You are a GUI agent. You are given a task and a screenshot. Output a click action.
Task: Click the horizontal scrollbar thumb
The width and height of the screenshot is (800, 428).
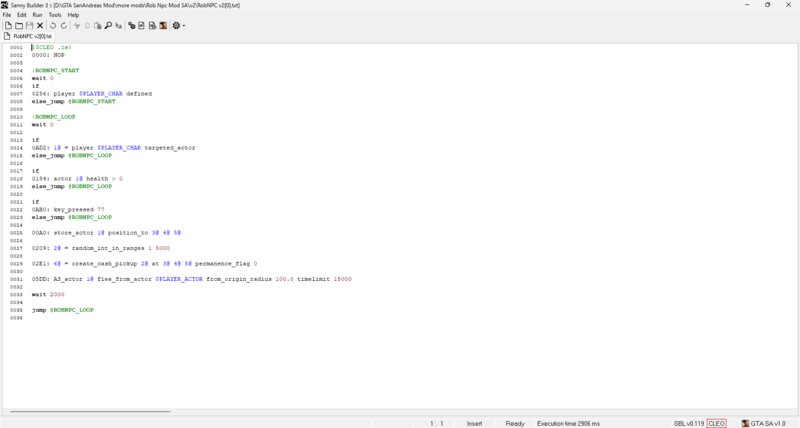click(90, 411)
